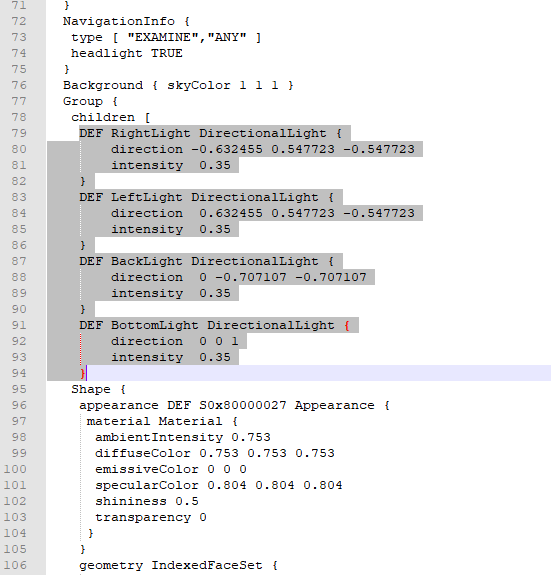Click line number 76 in margin
This screenshot has height=575, width=551.
(x=19, y=85)
